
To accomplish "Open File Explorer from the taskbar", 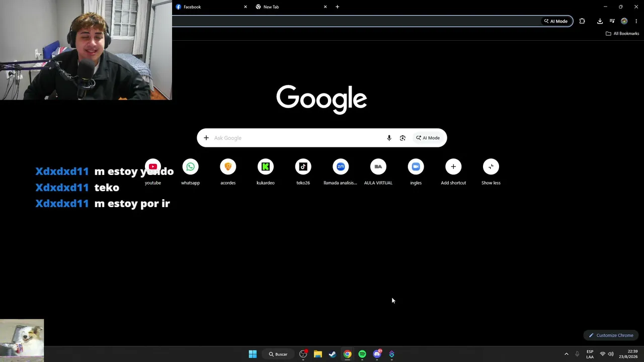I will click(318, 354).
